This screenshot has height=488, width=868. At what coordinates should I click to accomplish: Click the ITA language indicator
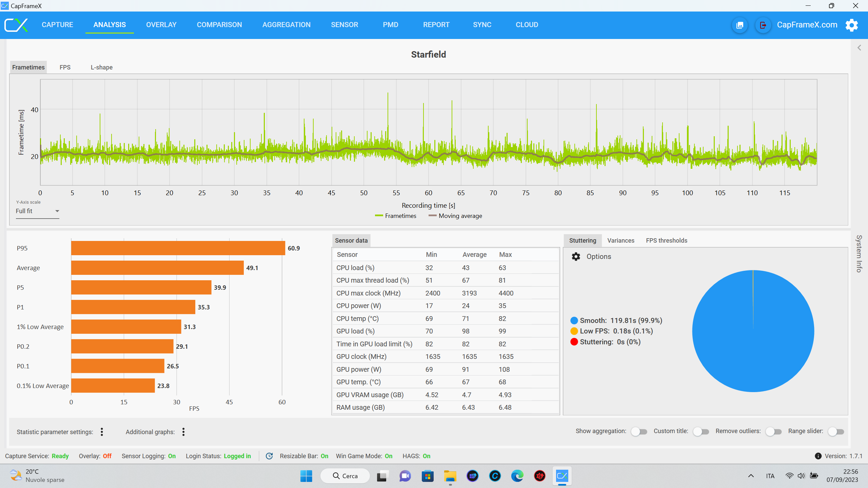pos(770,476)
